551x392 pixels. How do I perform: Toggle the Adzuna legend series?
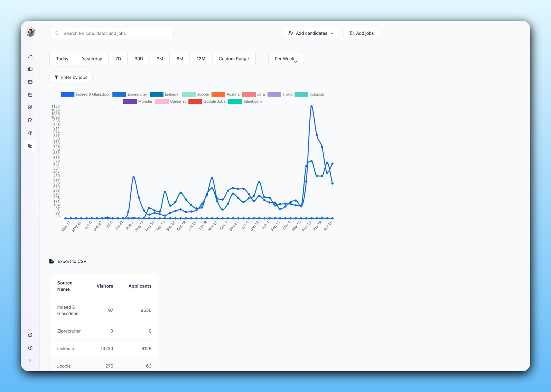point(225,94)
